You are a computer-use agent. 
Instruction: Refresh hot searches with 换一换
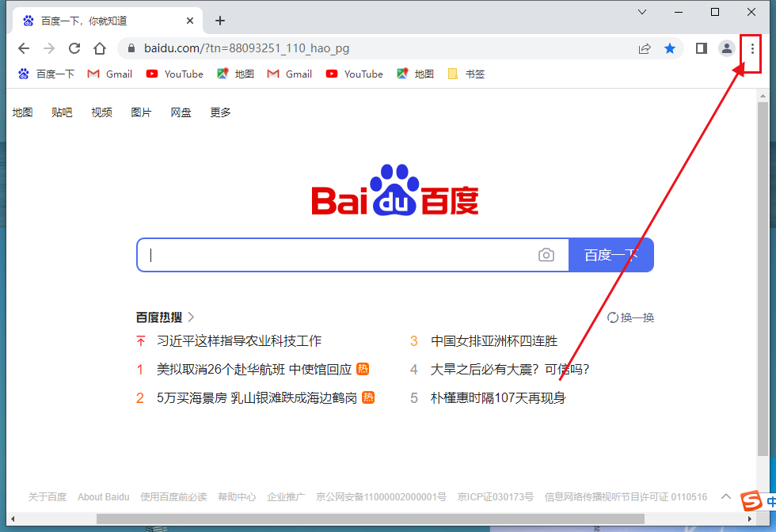coord(630,317)
